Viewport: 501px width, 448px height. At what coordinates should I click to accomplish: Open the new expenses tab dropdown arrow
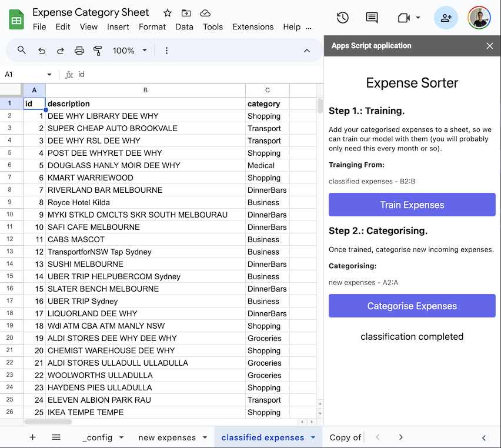205,437
